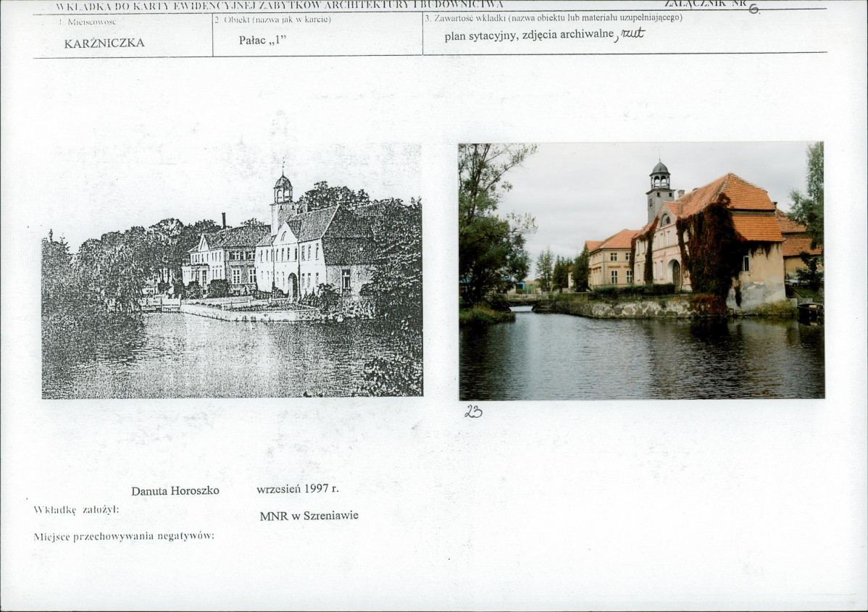Click the black-and-white archival palace photo
Image resolution: width=868 pixels, height=612 pixels.
(232, 270)
